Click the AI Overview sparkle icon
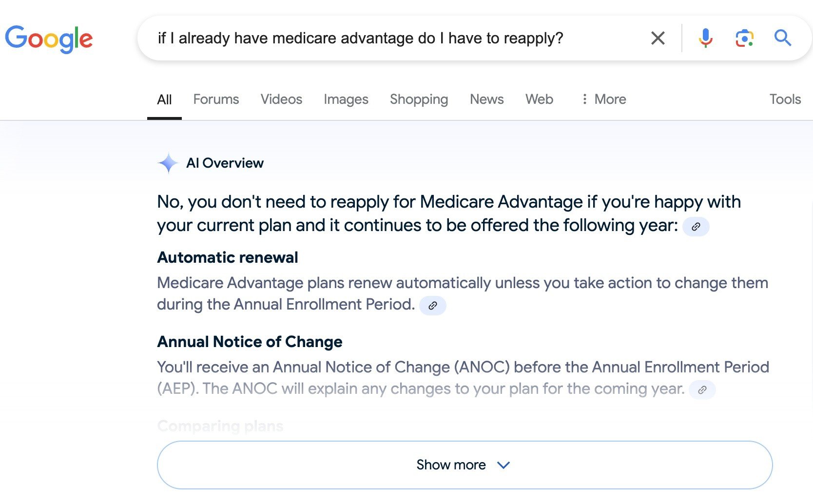813x504 pixels. tap(168, 163)
